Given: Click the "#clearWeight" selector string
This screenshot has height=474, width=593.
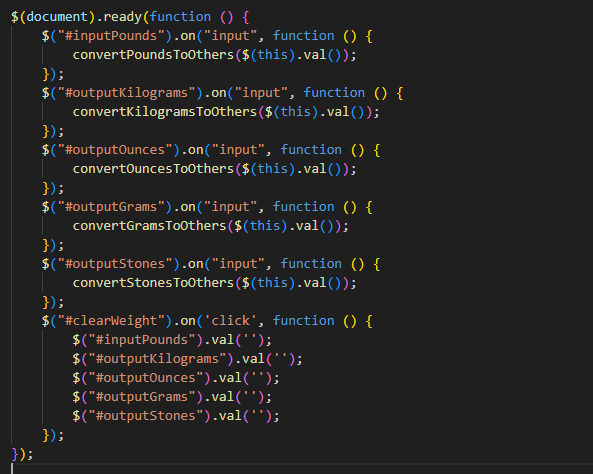Looking at the screenshot, I should (111, 321).
